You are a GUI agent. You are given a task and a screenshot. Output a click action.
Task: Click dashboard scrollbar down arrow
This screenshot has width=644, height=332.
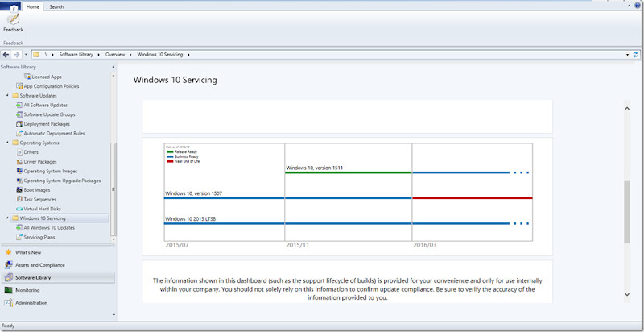coord(627,294)
